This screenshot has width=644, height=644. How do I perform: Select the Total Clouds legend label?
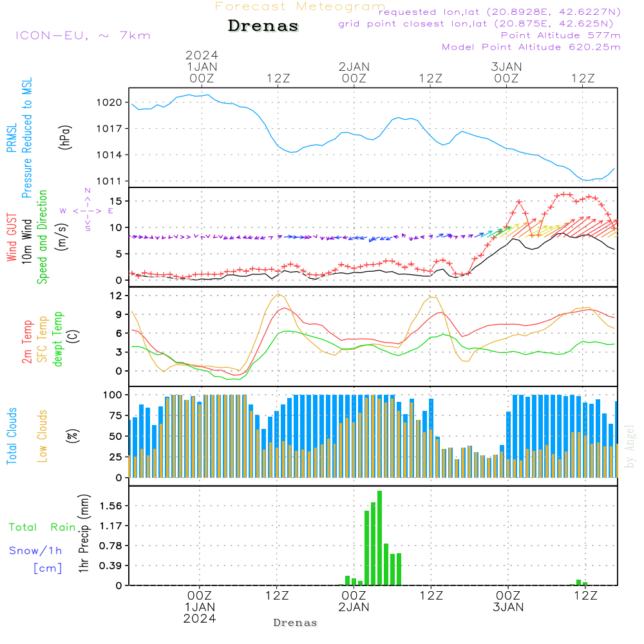tap(12, 436)
